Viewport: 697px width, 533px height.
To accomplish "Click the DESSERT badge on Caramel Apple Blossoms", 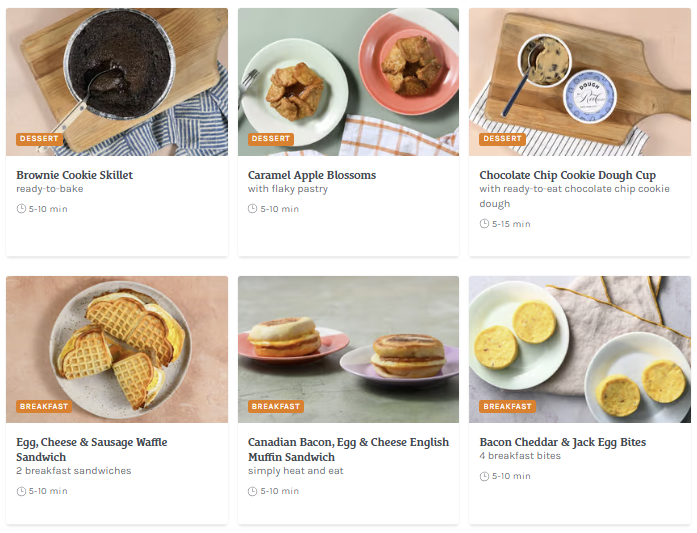I will point(270,139).
